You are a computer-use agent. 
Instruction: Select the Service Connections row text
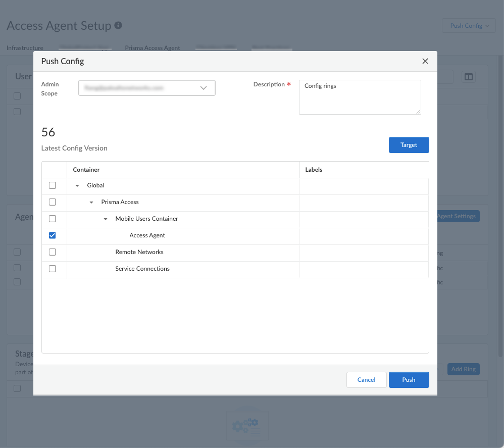pyautogui.click(x=142, y=269)
